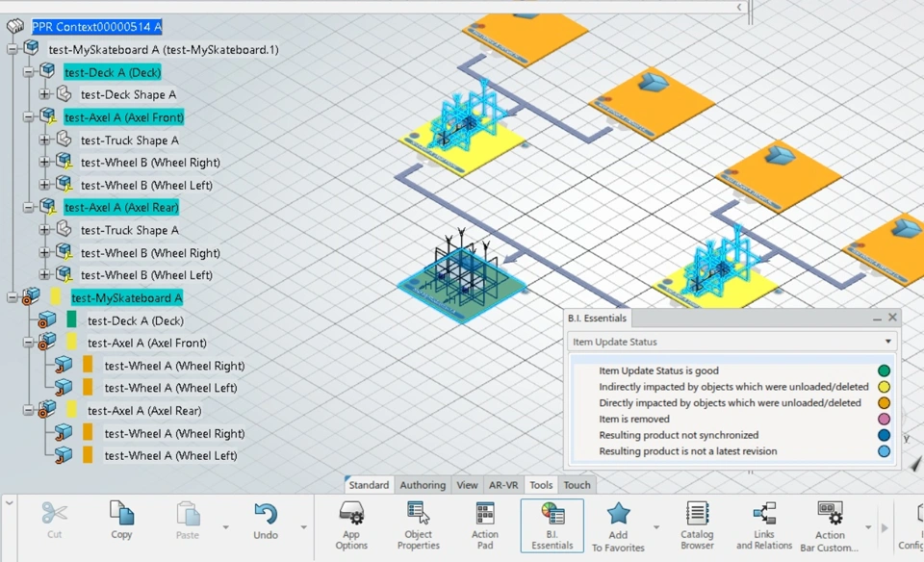This screenshot has height=562, width=924.
Task: Switch to the AR-VR tab
Action: (503, 485)
